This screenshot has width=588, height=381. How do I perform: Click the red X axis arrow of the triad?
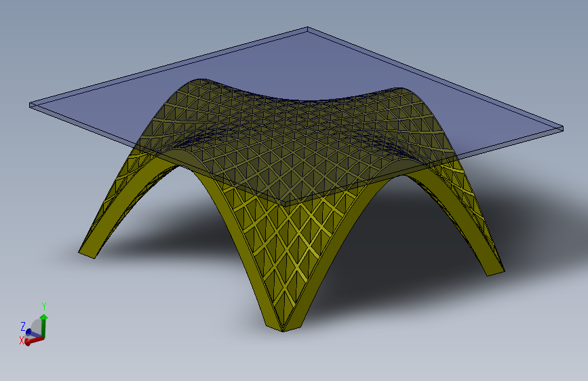[34, 340]
